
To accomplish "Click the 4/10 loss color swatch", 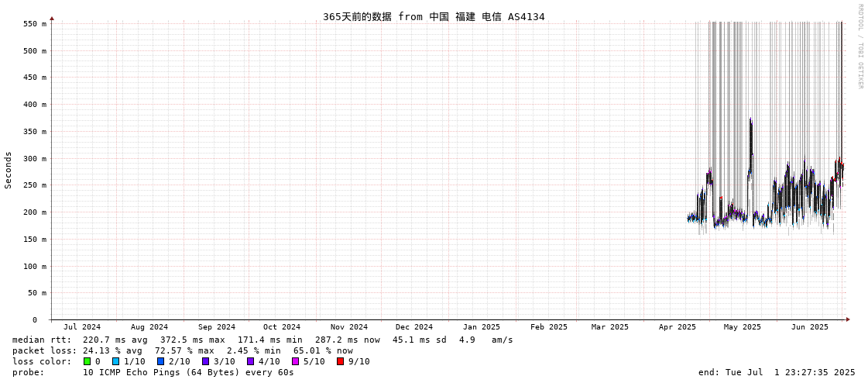I will pyautogui.click(x=251, y=361).
